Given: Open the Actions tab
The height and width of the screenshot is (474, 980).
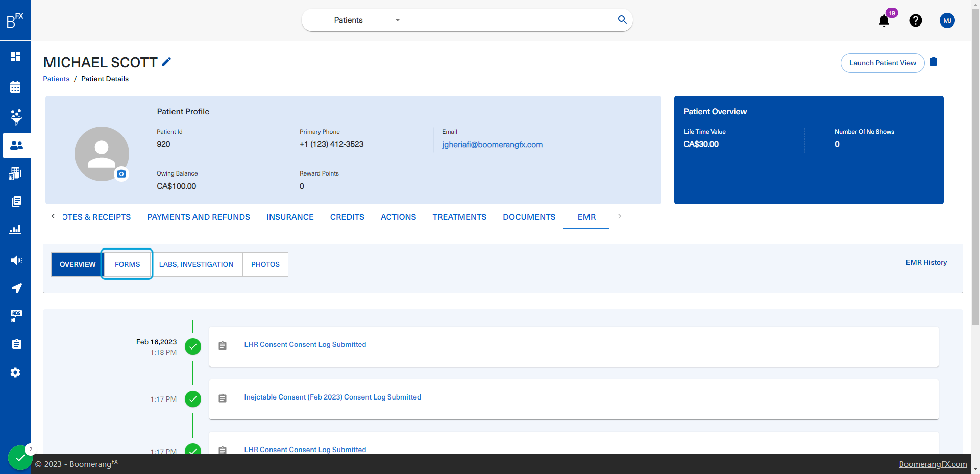Looking at the screenshot, I should 398,217.
